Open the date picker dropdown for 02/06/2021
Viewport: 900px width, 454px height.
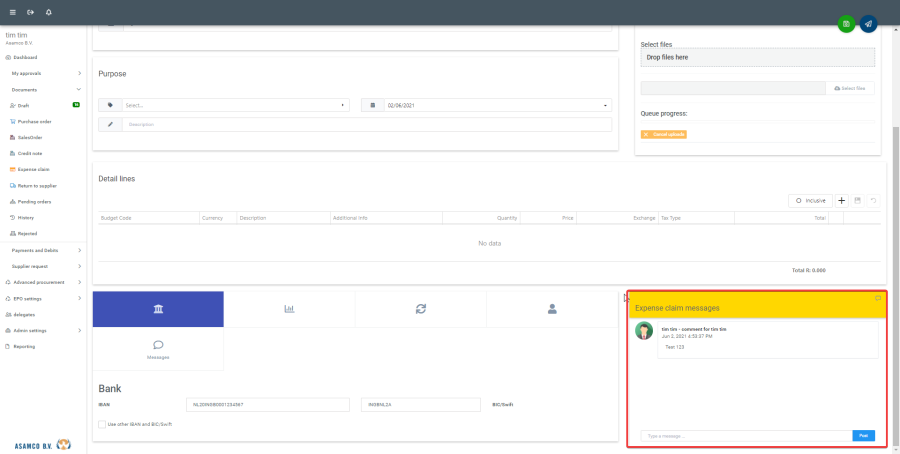[605, 105]
